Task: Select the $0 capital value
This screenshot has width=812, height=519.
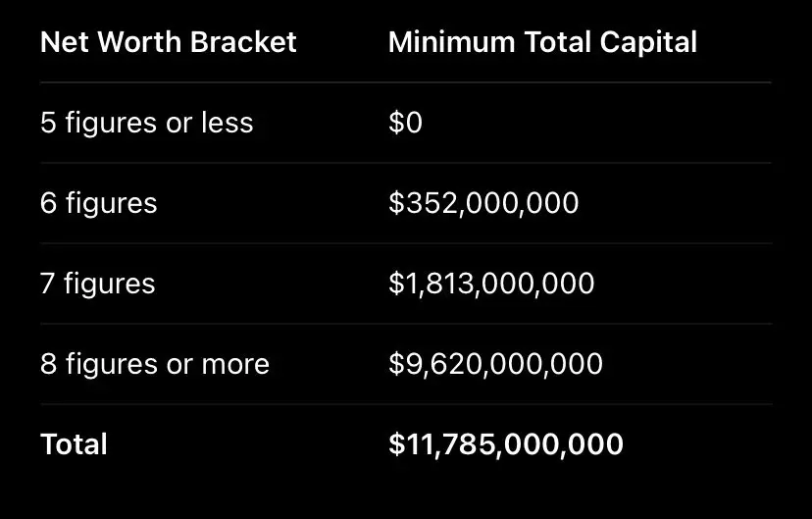Action: pyautogui.click(x=405, y=123)
